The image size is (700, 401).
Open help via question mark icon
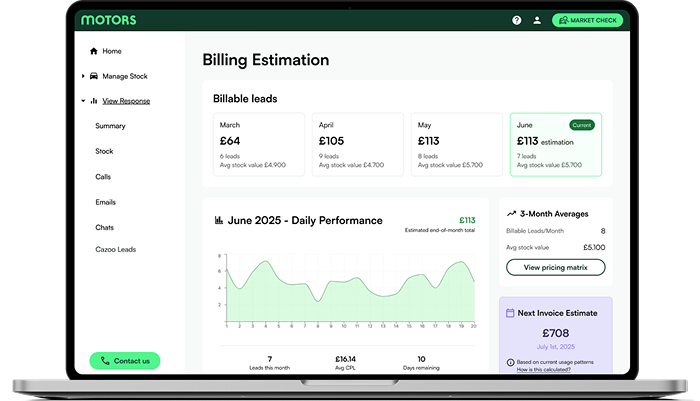point(517,20)
